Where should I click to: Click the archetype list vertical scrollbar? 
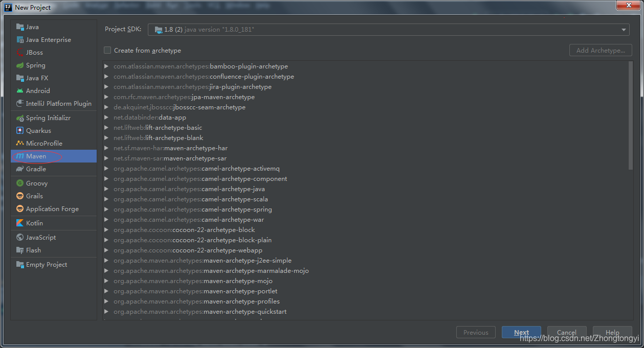[x=631, y=116]
